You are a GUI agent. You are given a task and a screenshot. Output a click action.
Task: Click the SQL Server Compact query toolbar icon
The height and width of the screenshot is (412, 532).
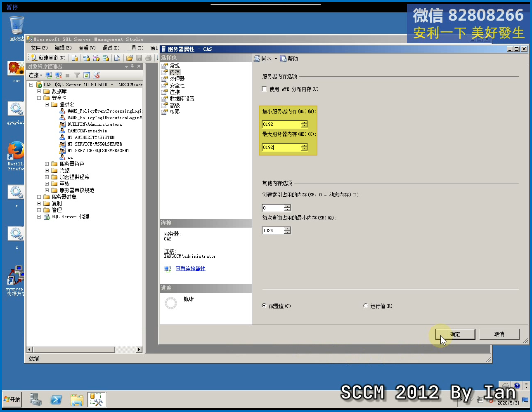tap(117, 58)
